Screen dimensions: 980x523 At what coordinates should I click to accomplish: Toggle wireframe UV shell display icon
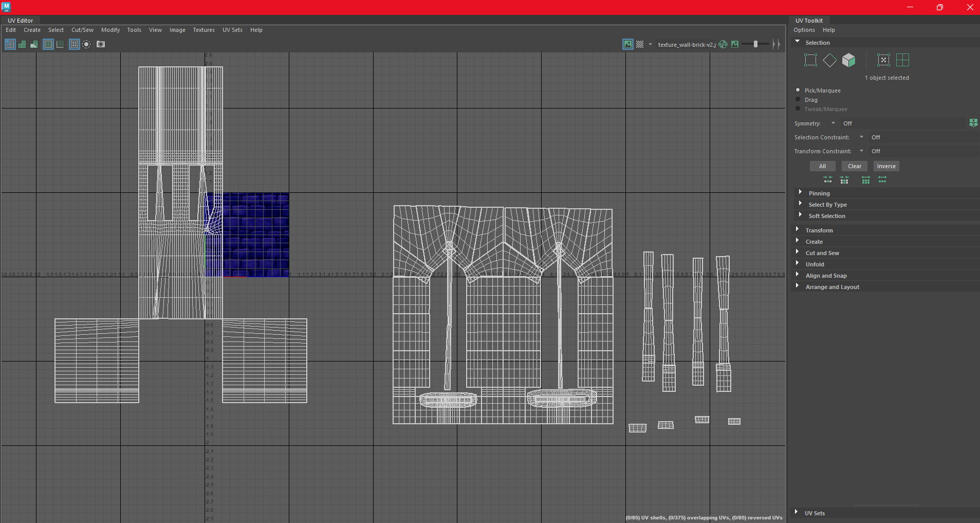tap(10, 44)
